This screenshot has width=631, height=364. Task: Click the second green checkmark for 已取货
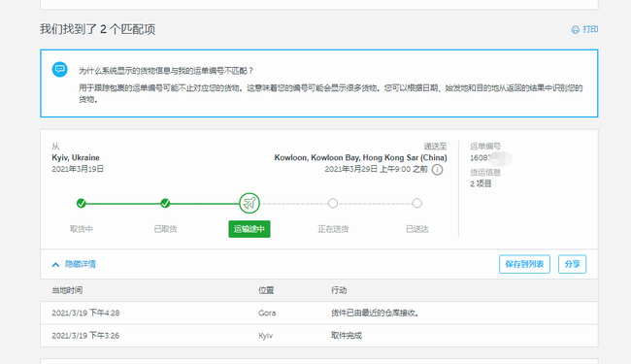pos(165,203)
